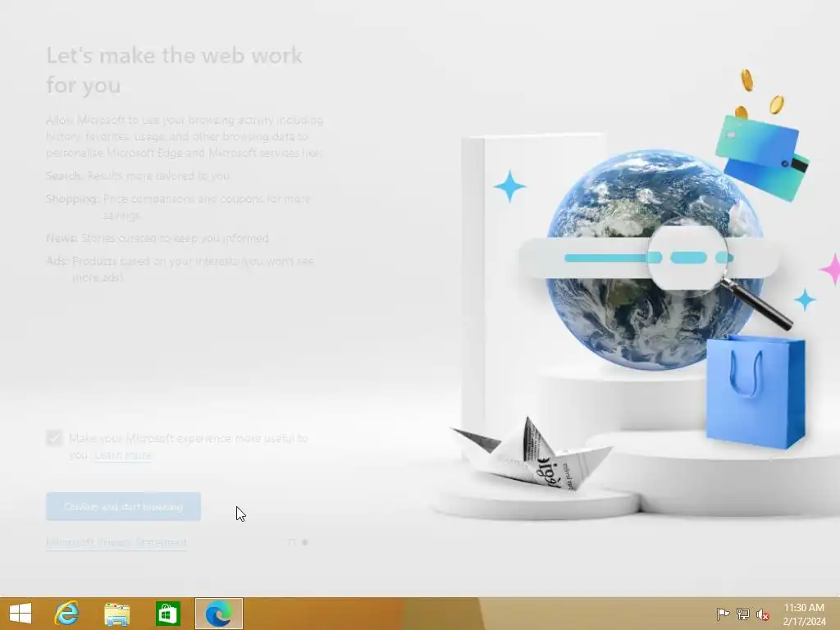Go to the first page indicator dot
This screenshot has width=840, height=630.
click(292, 542)
